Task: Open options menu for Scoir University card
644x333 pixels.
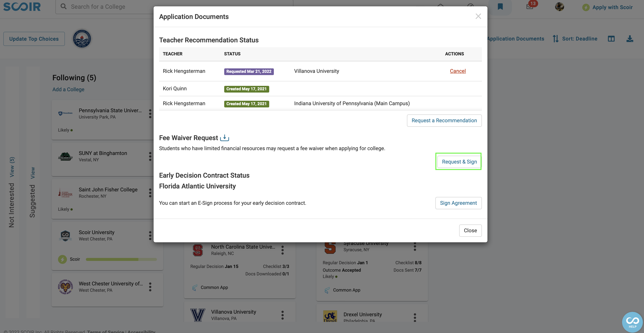Action: point(150,236)
